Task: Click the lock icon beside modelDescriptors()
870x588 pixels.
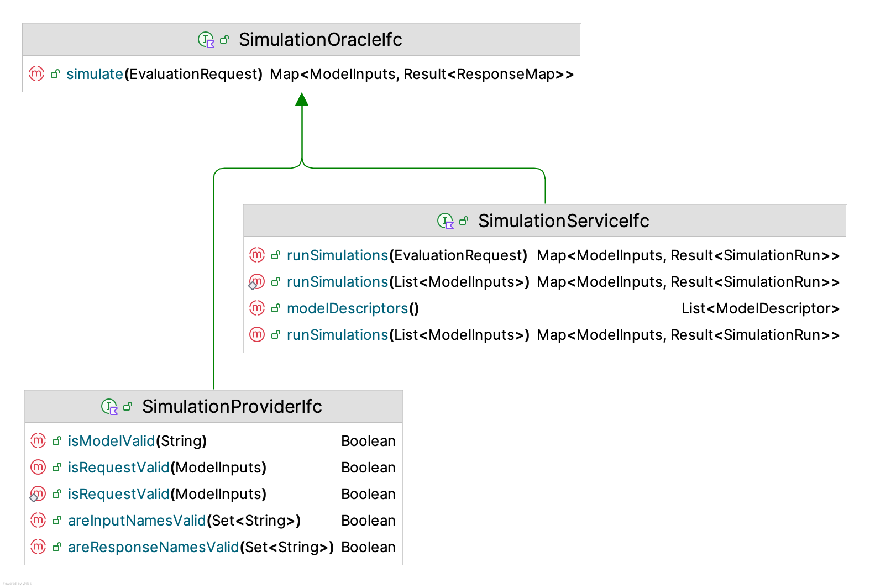Action: point(276,308)
